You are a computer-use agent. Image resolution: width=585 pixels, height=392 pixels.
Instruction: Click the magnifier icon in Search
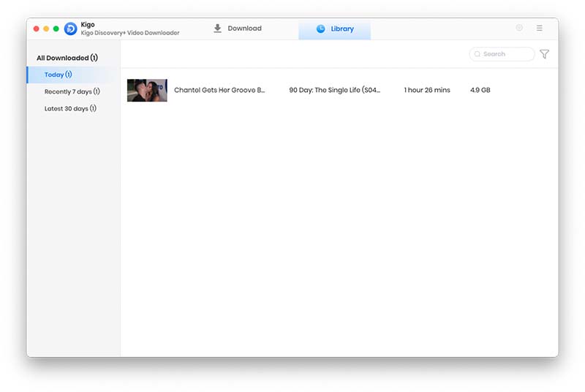[478, 54]
